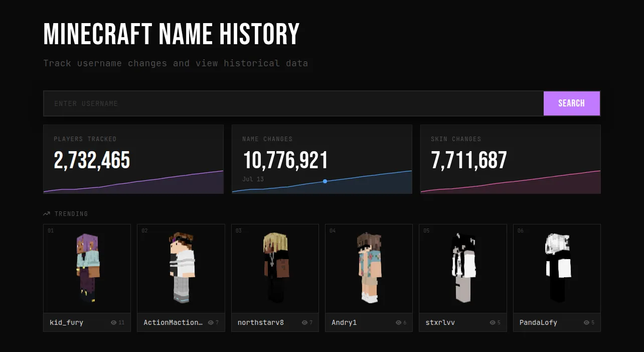The height and width of the screenshot is (352, 644).
Task: Open PandaLofy skin thumbnail ranked 06
Action: coord(557,269)
